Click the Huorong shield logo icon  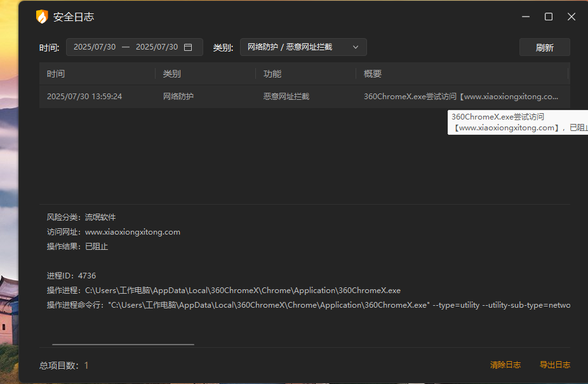[x=42, y=17]
